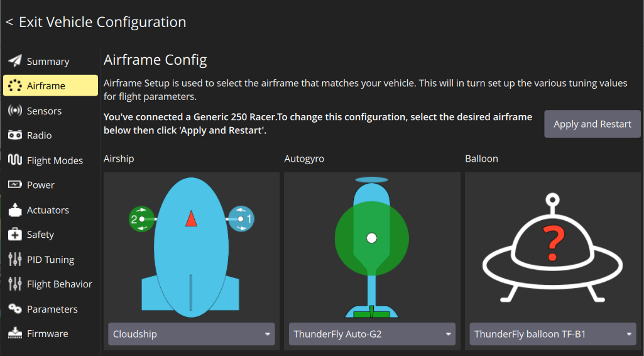Click the Airframe Config heading
644x356 pixels.
pos(155,60)
